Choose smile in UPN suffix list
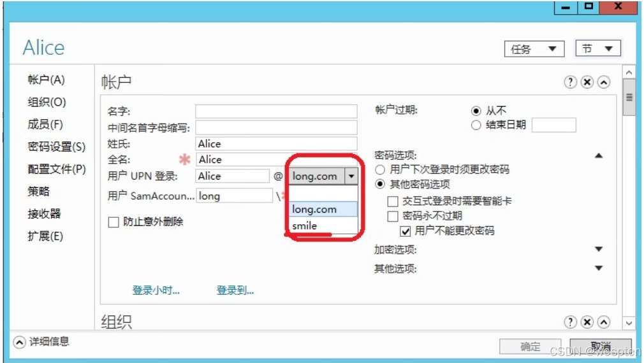Viewport: 644px width, 363px height. tap(323, 225)
